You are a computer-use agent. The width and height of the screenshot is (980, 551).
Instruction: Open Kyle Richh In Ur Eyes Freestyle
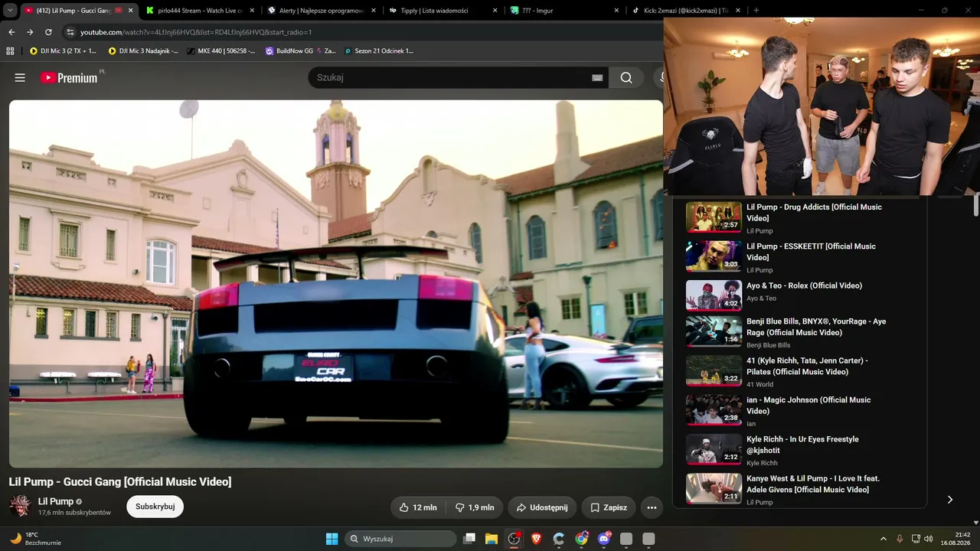coord(802,445)
